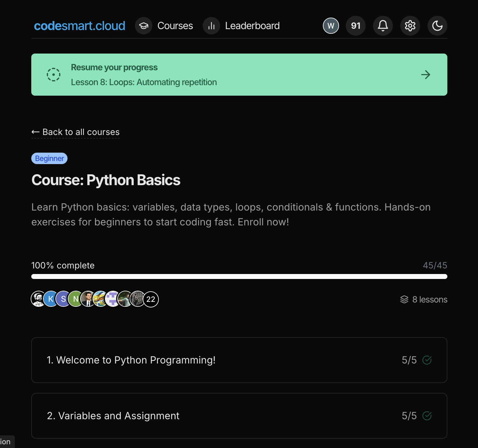
Task: Open lesson 1 Welcome to Python Programming
Action: click(x=239, y=360)
